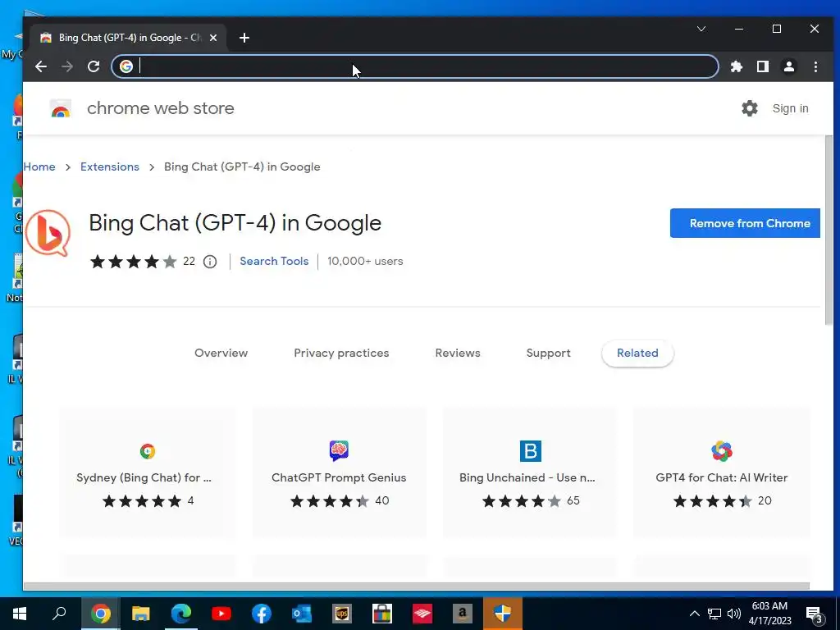Open UPS taskbar shortcut
The height and width of the screenshot is (630, 840).
342,614
